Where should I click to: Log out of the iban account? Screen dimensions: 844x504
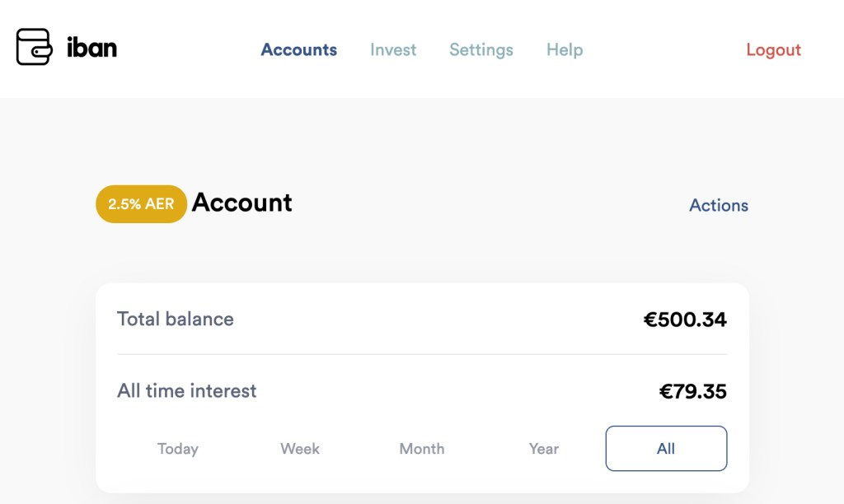[772, 49]
